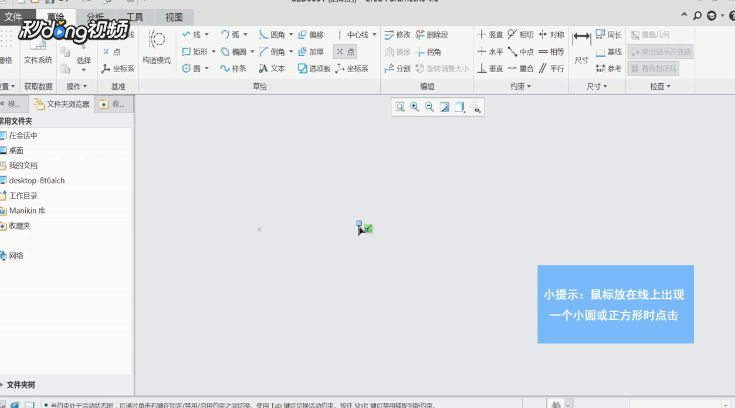Click the Baseline (基线) dimension tool

[609, 52]
